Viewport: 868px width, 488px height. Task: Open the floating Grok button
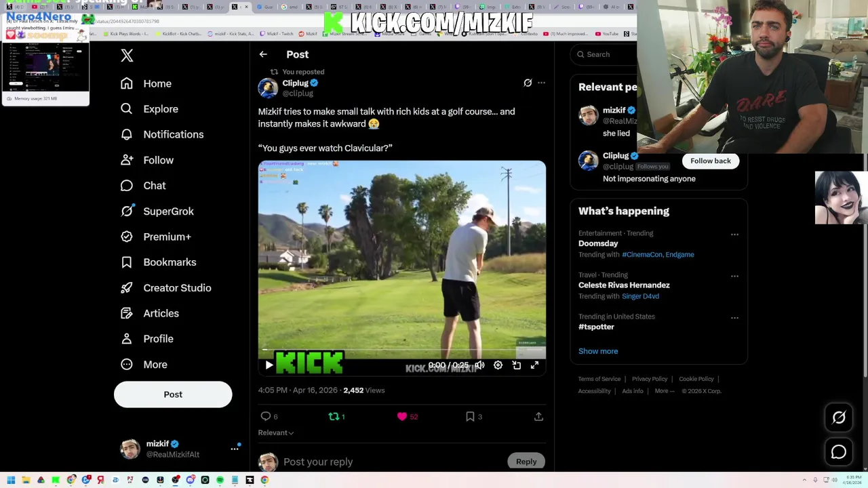pos(839,418)
